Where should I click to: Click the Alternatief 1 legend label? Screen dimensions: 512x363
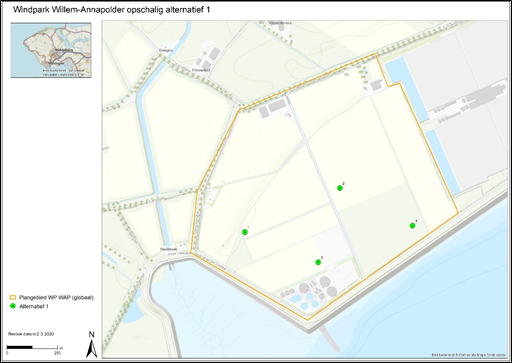tap(34, 306)
